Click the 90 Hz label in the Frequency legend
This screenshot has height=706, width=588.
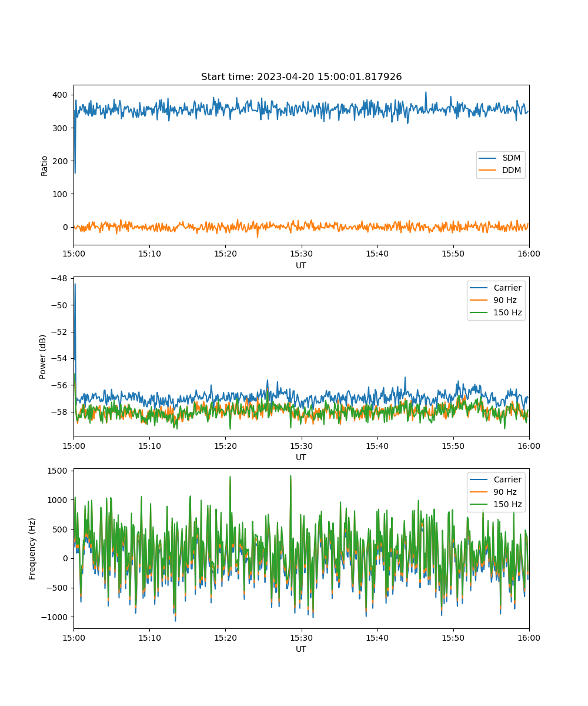[x=505, y=492]
